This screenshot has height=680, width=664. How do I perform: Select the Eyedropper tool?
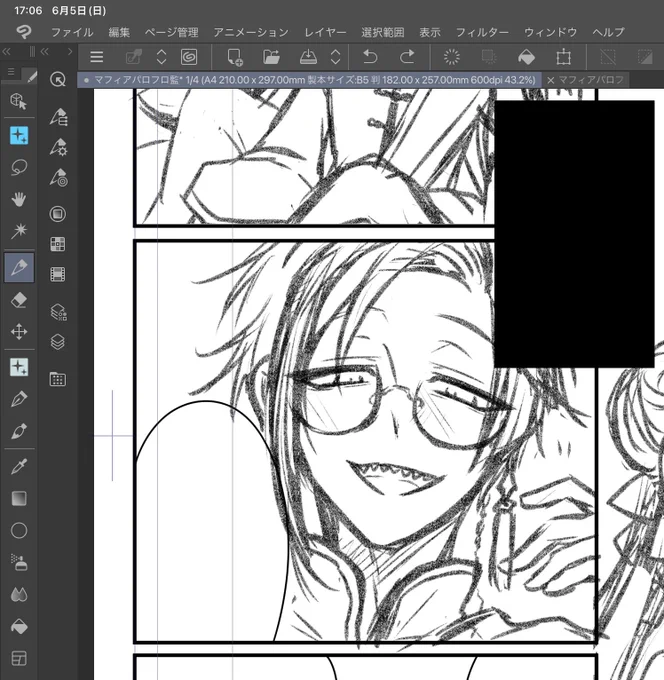click(x=19, y=467)
